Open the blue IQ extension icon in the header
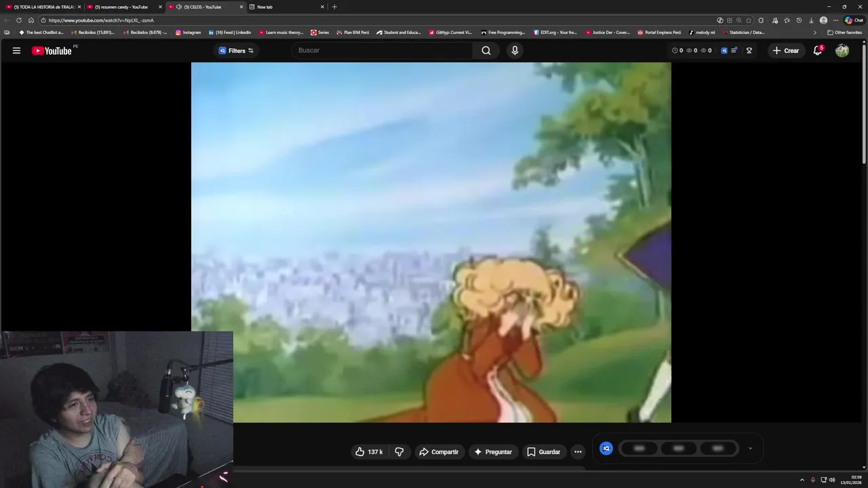This screenshot has width=868, height=488. [x=724, y=50]
